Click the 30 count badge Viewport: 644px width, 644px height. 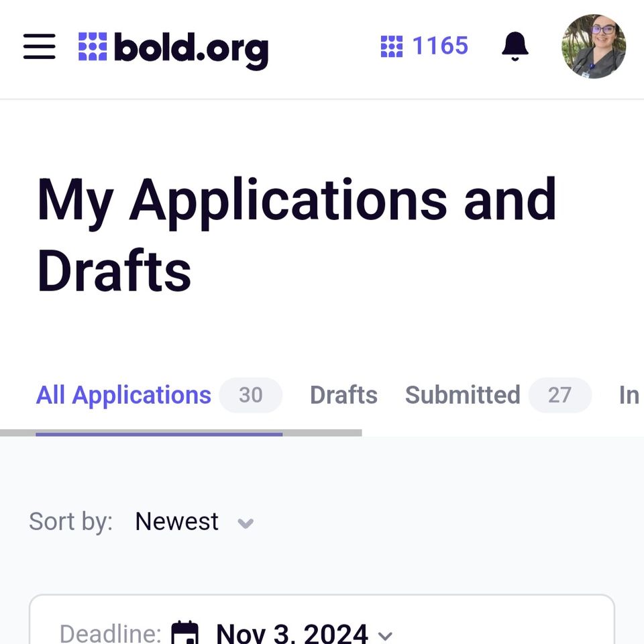250,395
